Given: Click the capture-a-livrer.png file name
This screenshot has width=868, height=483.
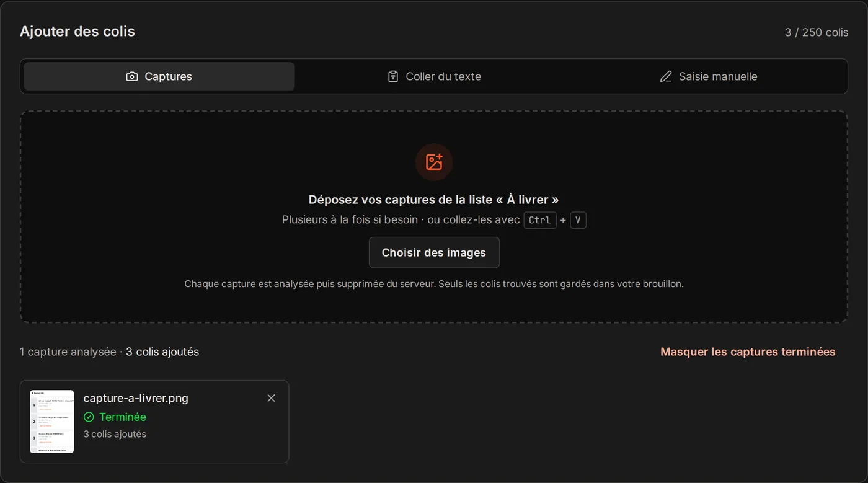Looking at the screenshot, I should (x=136, y=398).
